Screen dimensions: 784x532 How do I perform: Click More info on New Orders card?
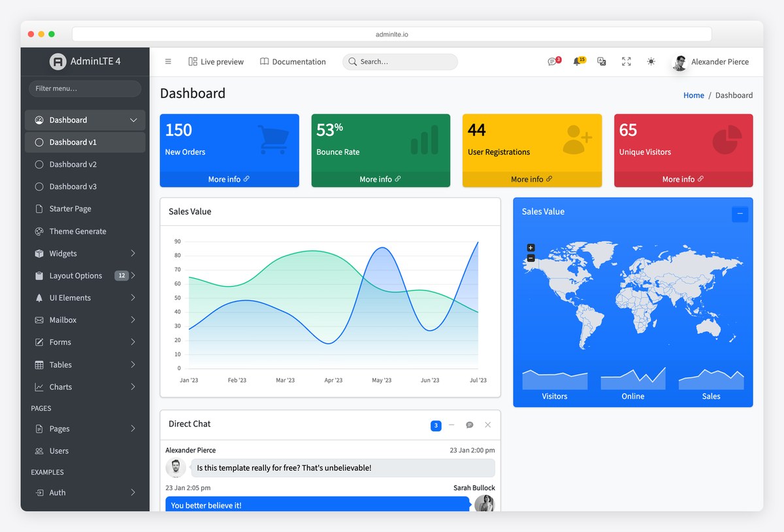[229, 179]
